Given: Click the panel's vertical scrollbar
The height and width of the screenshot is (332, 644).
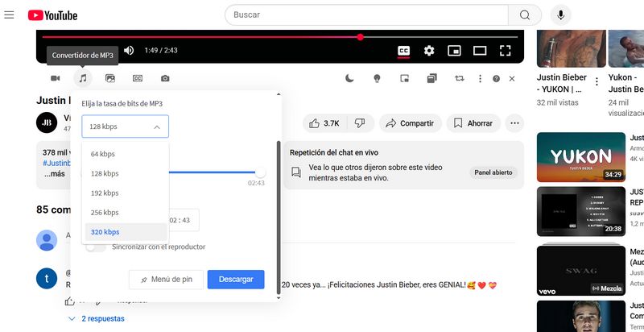Looking at the screenshot, I should (x=279, y=218).
